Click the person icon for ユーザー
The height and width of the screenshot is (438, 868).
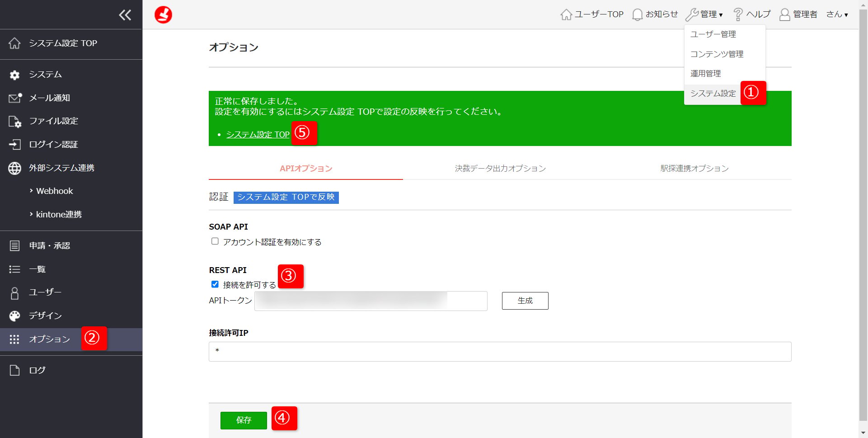click(x=14, y=293)
